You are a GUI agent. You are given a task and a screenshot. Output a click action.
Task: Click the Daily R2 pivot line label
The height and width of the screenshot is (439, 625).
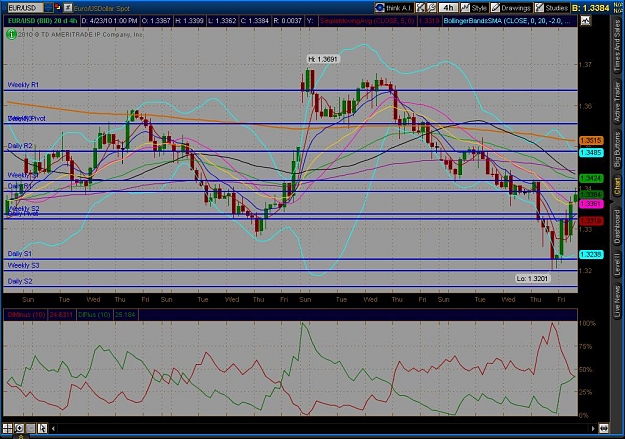[x=20, y=146]
